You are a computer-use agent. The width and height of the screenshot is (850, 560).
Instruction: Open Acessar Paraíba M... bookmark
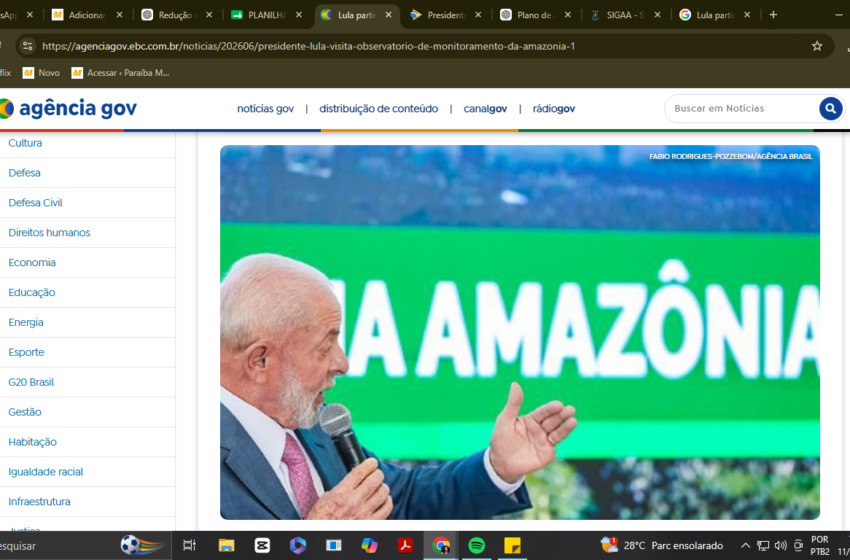(120, 73)
